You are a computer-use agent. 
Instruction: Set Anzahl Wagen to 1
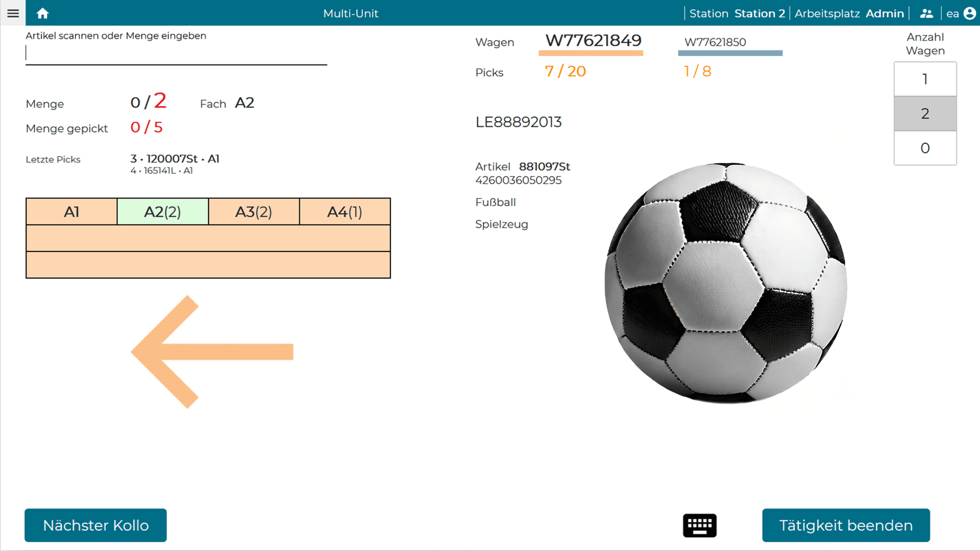(x=925, y=79)
